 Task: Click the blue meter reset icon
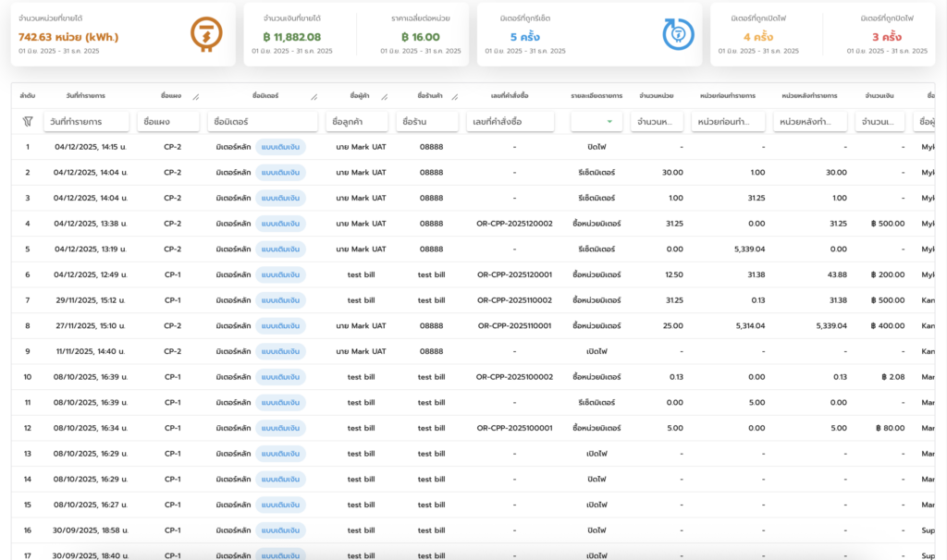[x=678, y=34]
